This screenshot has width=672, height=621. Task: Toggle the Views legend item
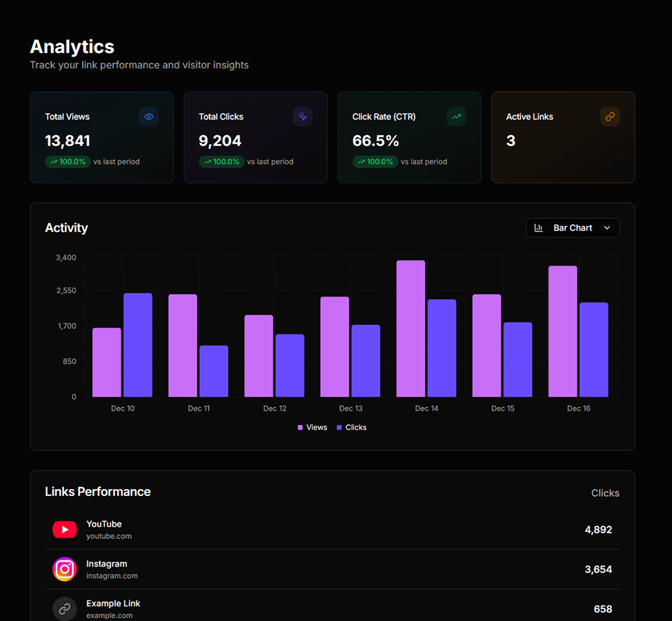tap(312, 427)
